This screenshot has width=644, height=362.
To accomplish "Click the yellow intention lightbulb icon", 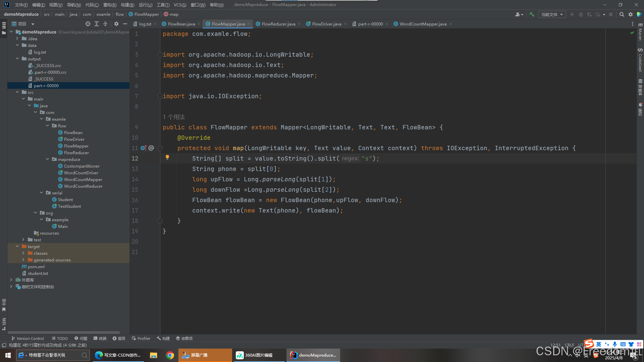I will [x=167, y=157].
